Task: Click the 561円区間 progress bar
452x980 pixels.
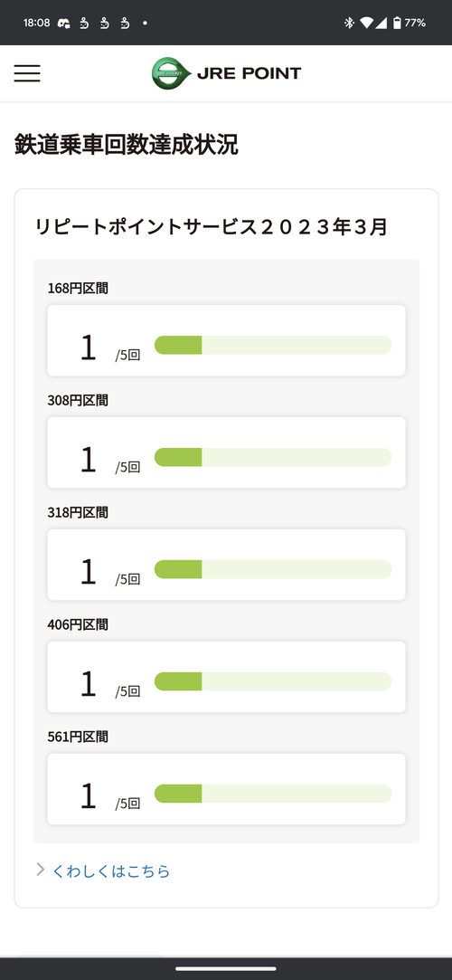Action: (273, 793)
